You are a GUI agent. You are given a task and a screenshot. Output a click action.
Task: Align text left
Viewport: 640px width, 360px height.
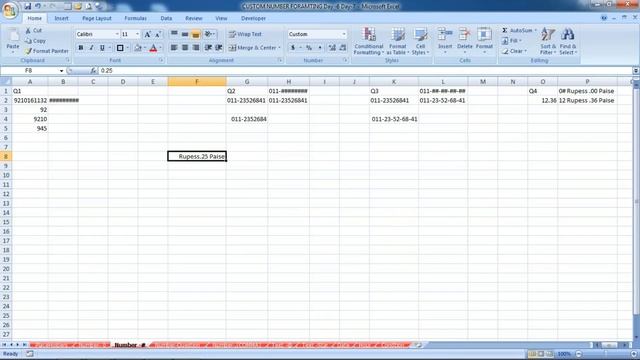click(174, 48)
